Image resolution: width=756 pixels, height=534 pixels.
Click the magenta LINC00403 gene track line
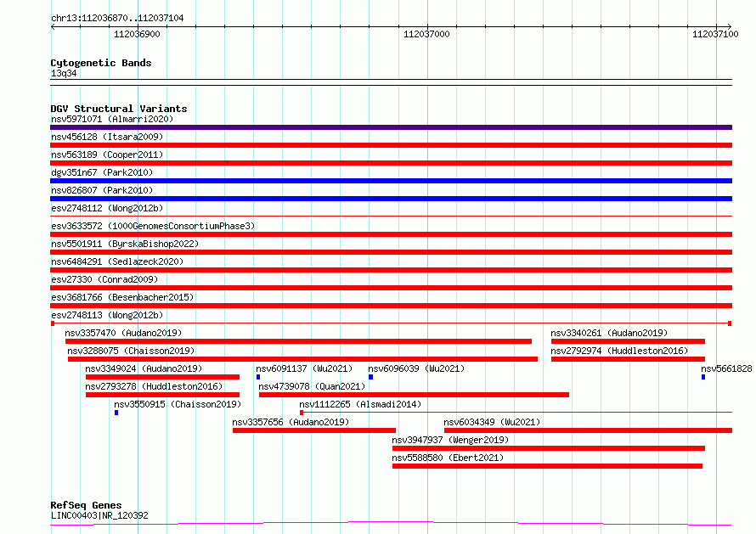pos(391,524)
